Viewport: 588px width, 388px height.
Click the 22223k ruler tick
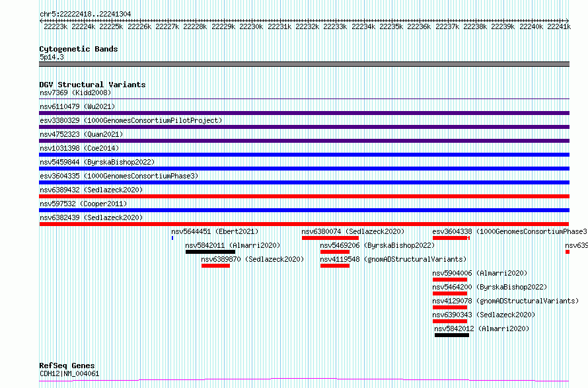[x=55, y=26]
